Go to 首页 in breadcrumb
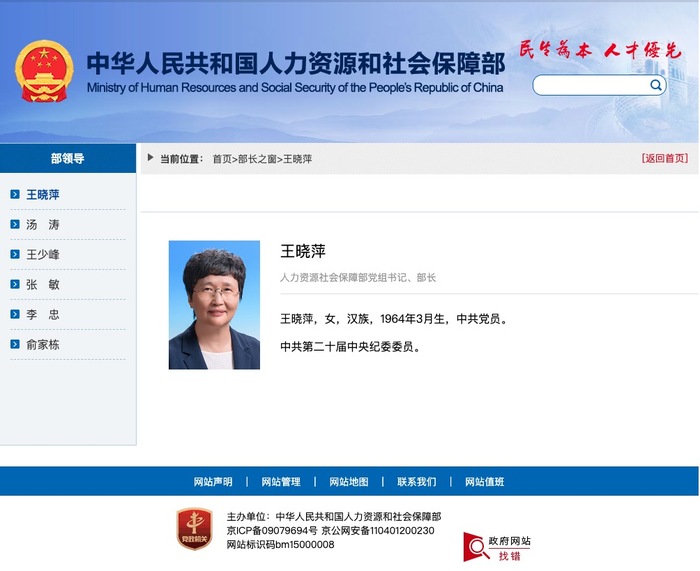The width and height of the screenshot is (700, 571). tap(222, 159)
